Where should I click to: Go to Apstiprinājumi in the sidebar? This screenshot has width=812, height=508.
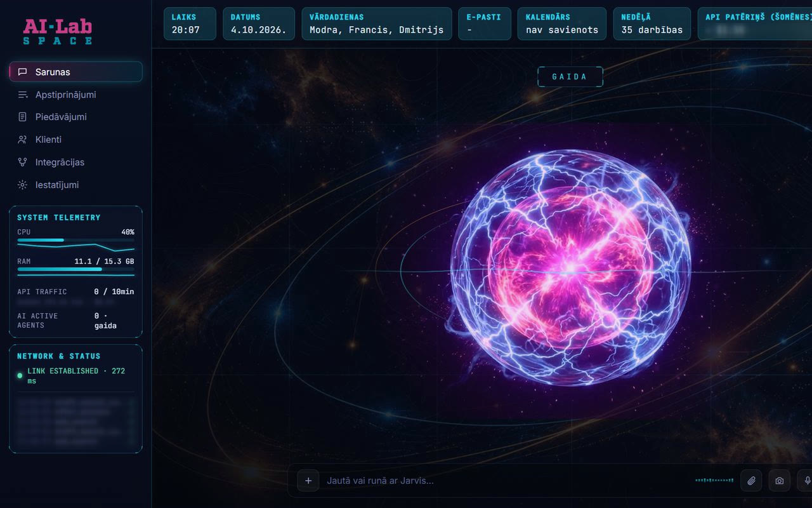[75, 95]
